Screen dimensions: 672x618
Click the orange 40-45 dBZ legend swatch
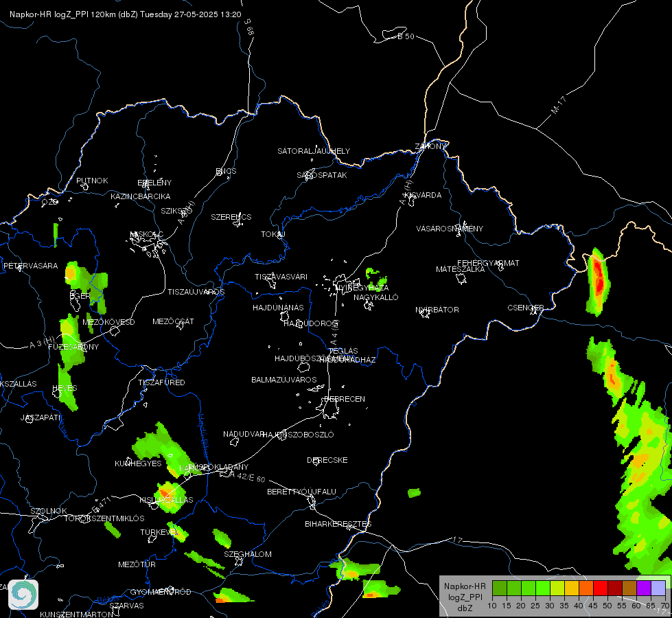586,588
